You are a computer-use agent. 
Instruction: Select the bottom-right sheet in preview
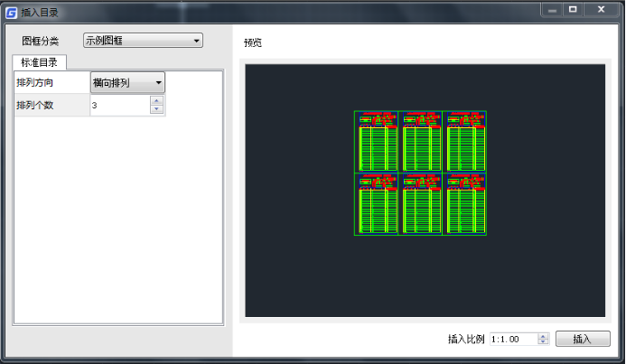click(464, 204)
